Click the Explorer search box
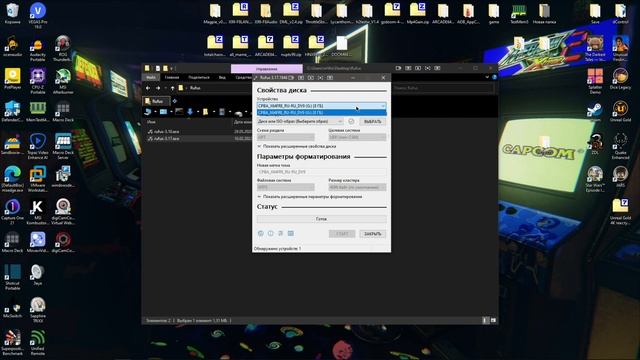Image resolution: width=640 pixels, height=360 pixels. pyautogui.click(x=443, y=88)
